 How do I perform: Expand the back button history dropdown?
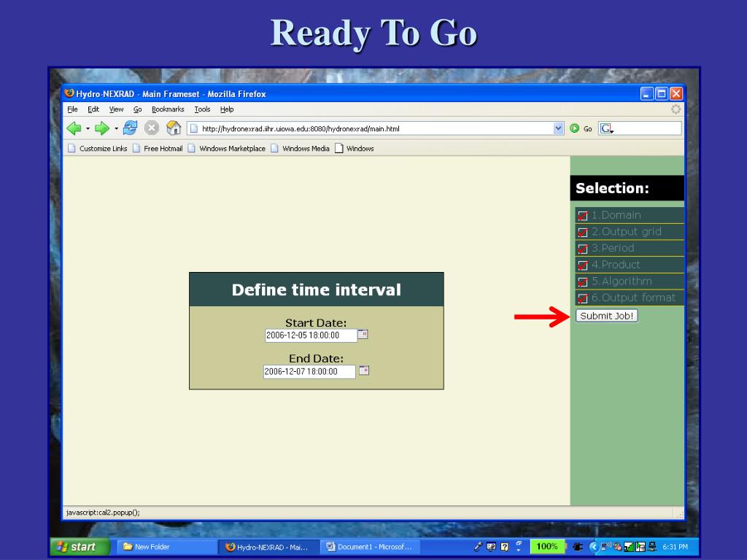[88, 128]
